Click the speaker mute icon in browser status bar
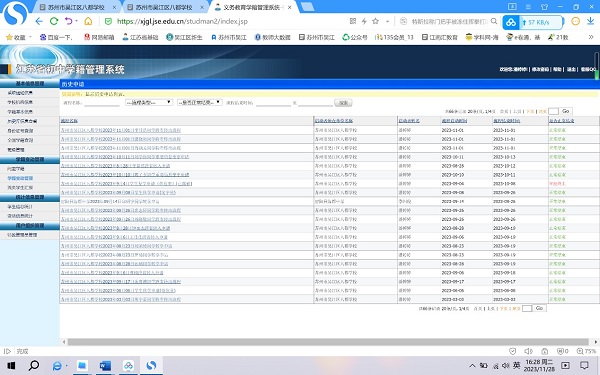The image size is (600, 375). pos(528,351)
